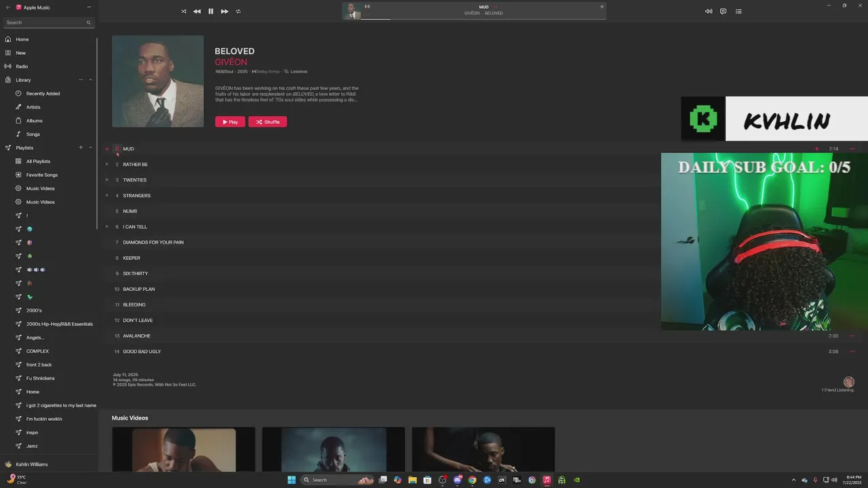The image size is (868, 488).
Task: Open the second music video thumbnail
Action: pyautogui.click(x=333, y=449)
